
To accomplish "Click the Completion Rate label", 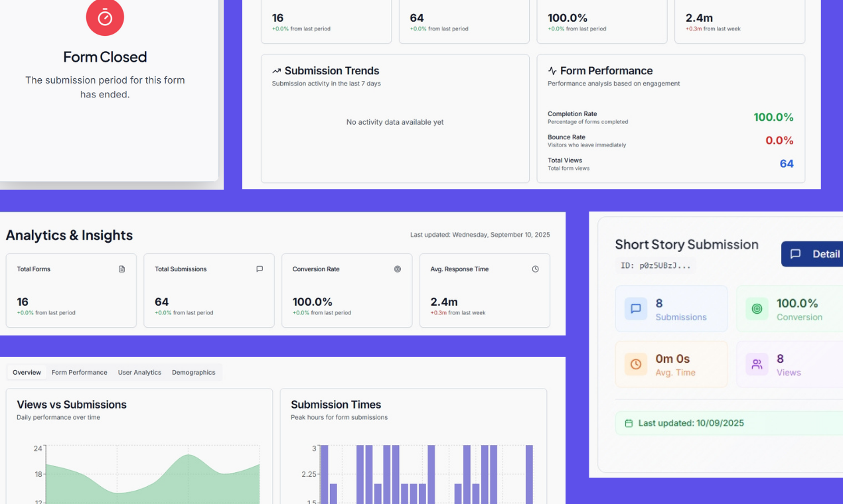I will [x=572, y=114].
